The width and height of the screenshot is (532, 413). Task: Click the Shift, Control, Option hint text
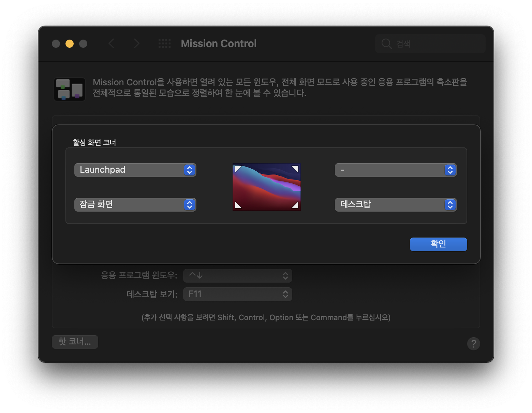(266, 317)
